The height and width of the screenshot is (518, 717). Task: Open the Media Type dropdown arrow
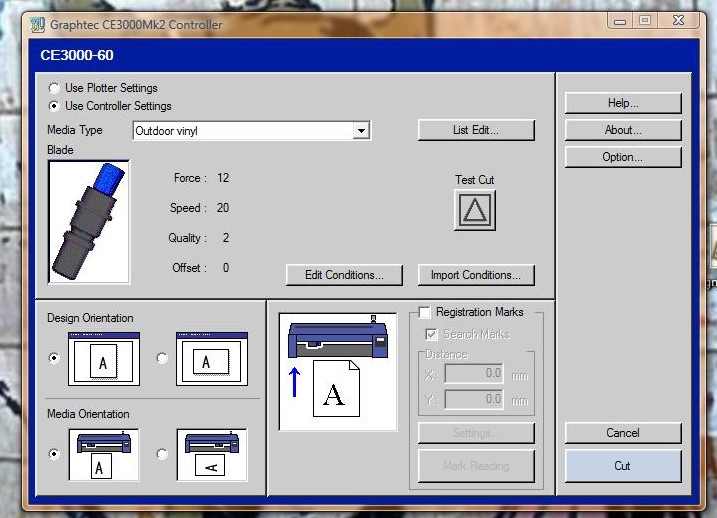pyautogui.click(x=361, y=131)
